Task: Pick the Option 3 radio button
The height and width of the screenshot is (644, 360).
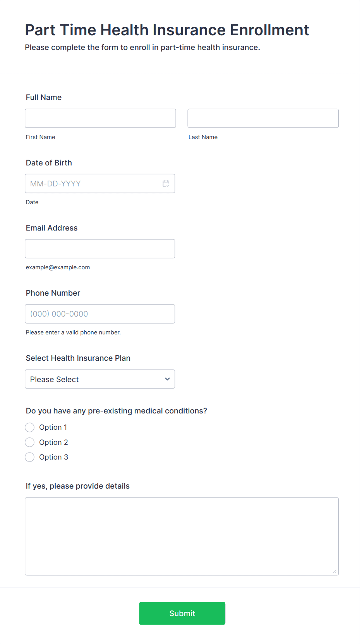Action: (x=30, y=457)
